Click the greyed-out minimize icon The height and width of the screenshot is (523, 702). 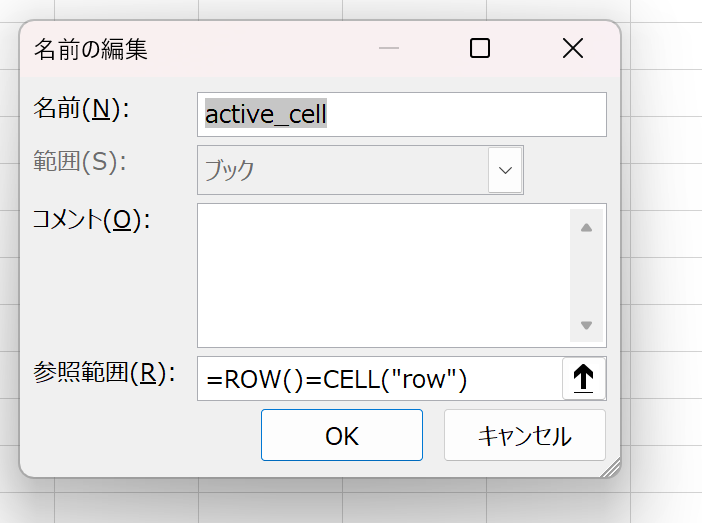[389, 48]
